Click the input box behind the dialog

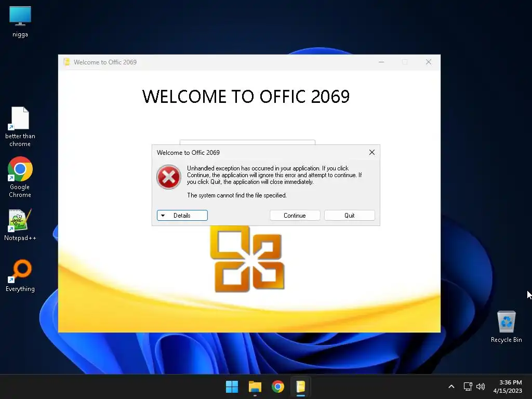coord(247,142)
